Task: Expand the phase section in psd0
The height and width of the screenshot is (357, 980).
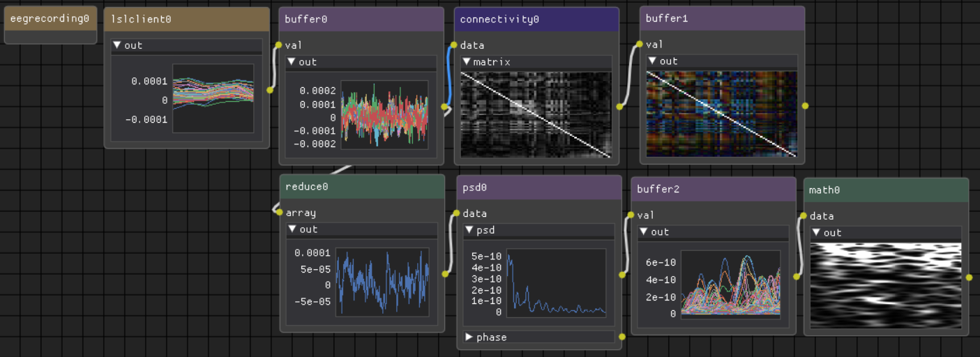Action: [x=469, y=337]
